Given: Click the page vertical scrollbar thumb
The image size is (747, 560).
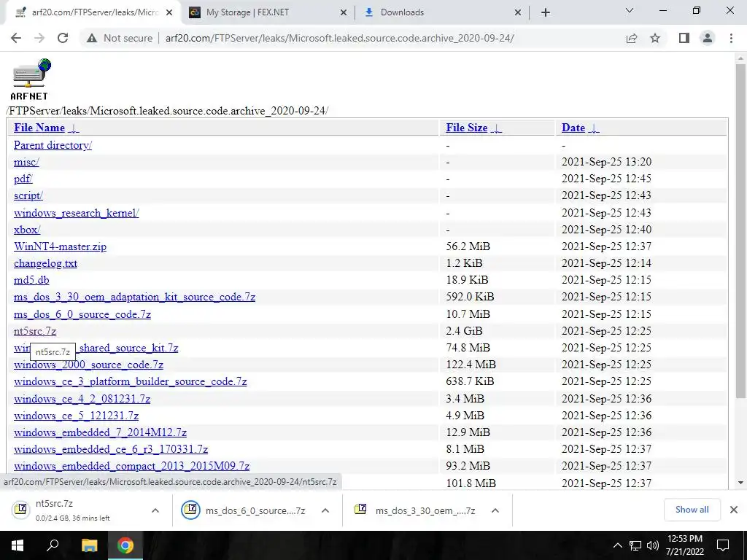Looking at the screenshot, I should tap(740, 231).
